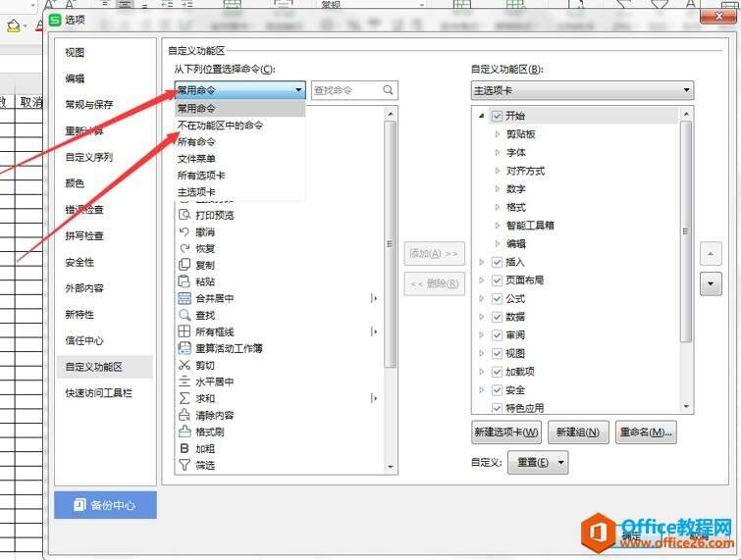
Task: Select the Clear Contents (清除内容) icon
Action: (185, 415)
